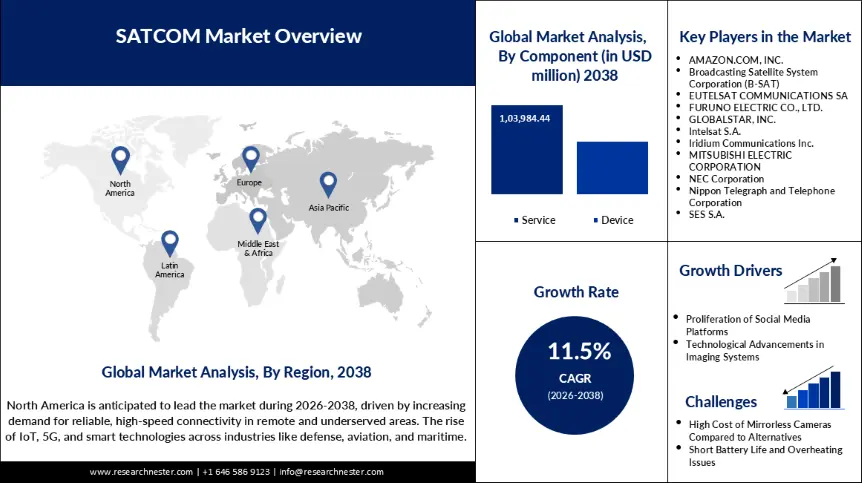The width and height of the screenshot is (862, 483).
Task: Click the Service bar labeled 1,03,984.44
Action: click(527, 149)
